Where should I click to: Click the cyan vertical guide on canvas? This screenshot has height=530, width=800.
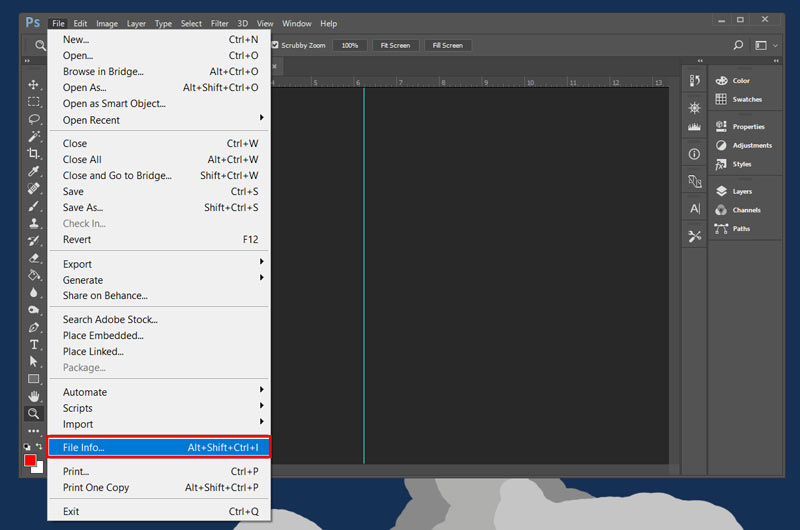pos(364,275)
